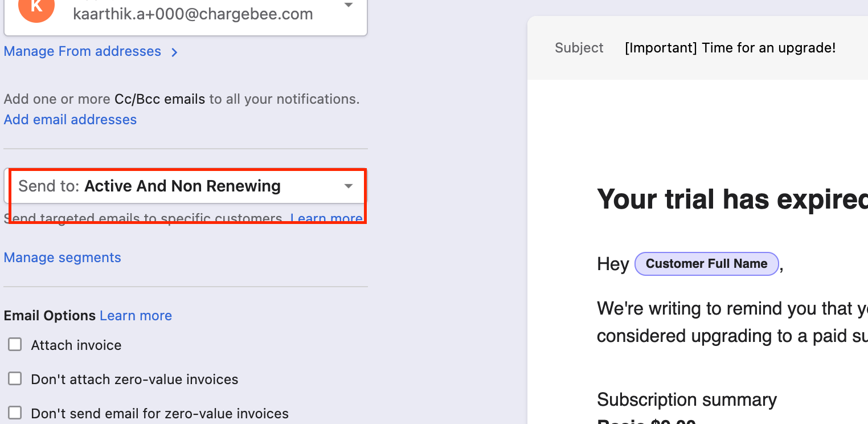The image size is (868, 424).
Task: Click Learn more next to Email Options
Action: [x=136, y=316]
